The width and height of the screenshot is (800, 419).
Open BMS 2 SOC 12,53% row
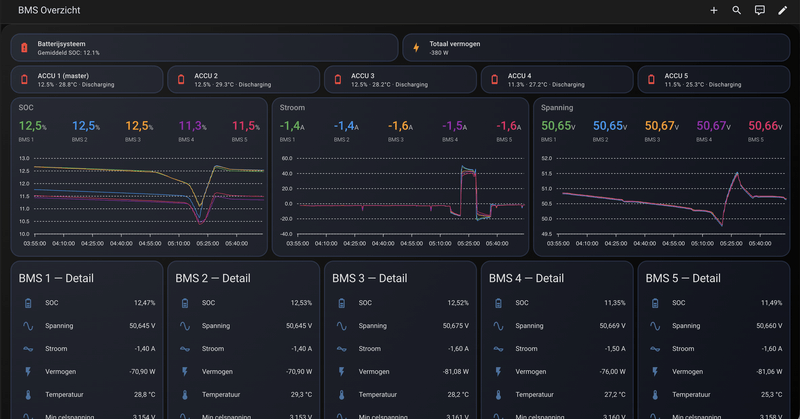pyautogui.click(x=243, y=303)
